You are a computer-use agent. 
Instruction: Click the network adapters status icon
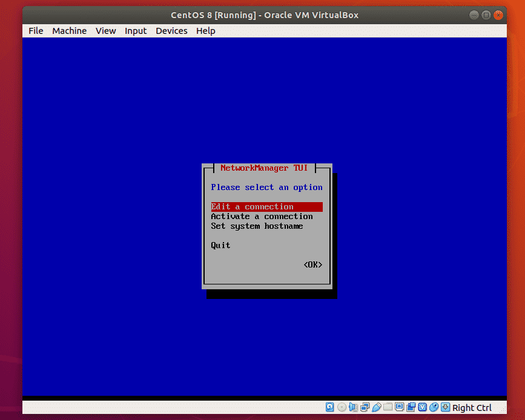coord(365,407)
